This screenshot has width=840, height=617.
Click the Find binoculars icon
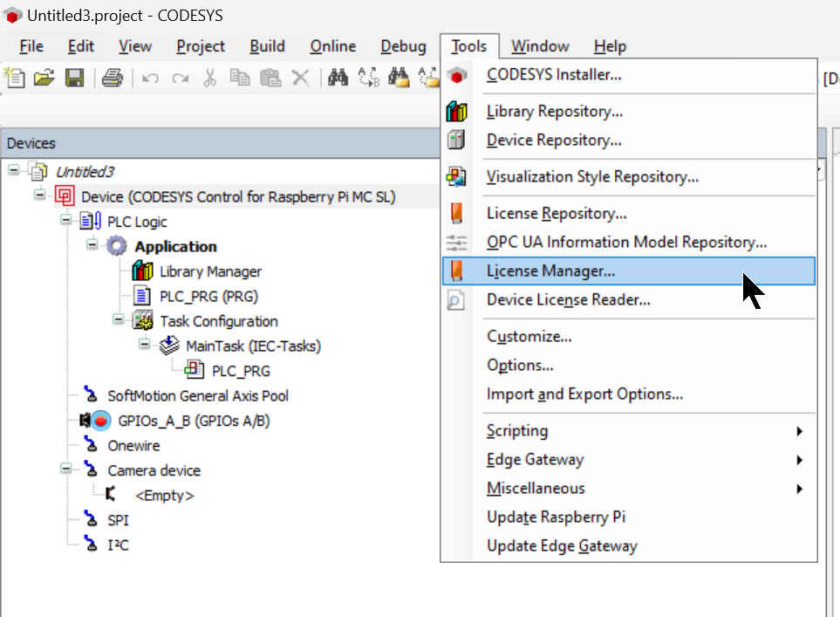click(x=338, y=78)
